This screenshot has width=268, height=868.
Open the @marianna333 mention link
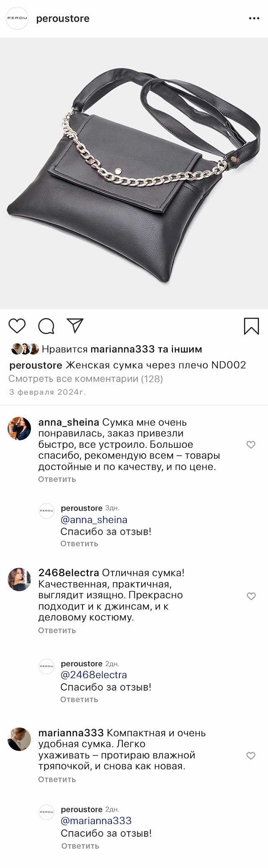coord(96,821)
